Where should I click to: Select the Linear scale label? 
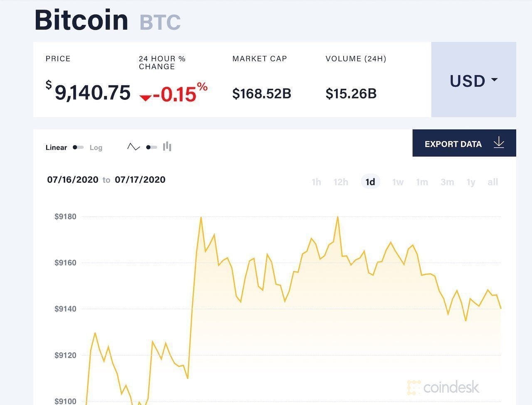point(56,147)
